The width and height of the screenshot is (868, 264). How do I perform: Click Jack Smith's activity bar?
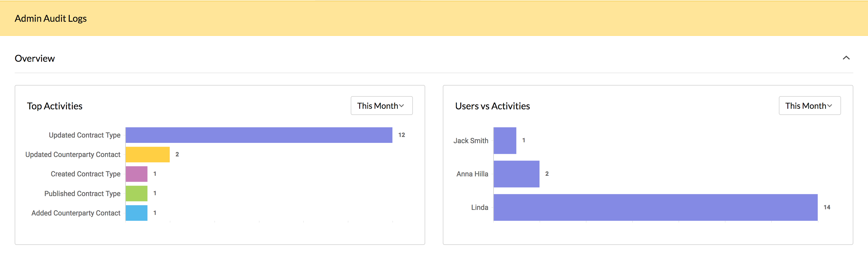(504, 141)
